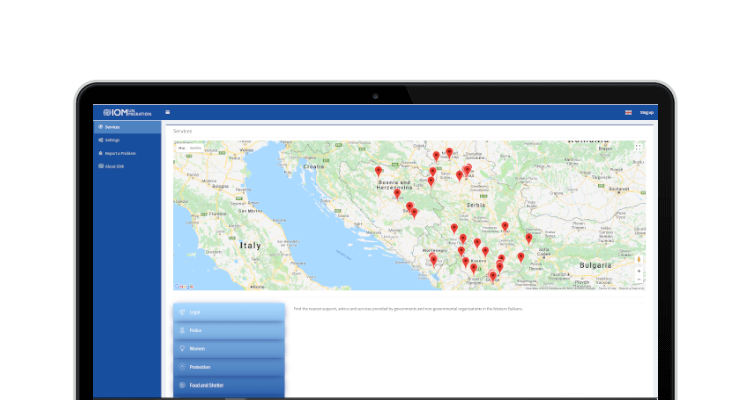The height and width of the screenshot is (400, 750).
Task: Click the map pin near Bosnia label
Action: [x=378, y=171]
